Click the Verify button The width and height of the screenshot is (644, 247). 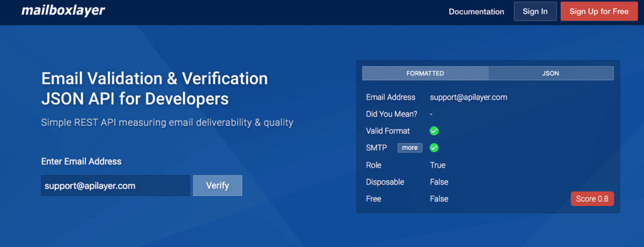click(x=217, y=186)
